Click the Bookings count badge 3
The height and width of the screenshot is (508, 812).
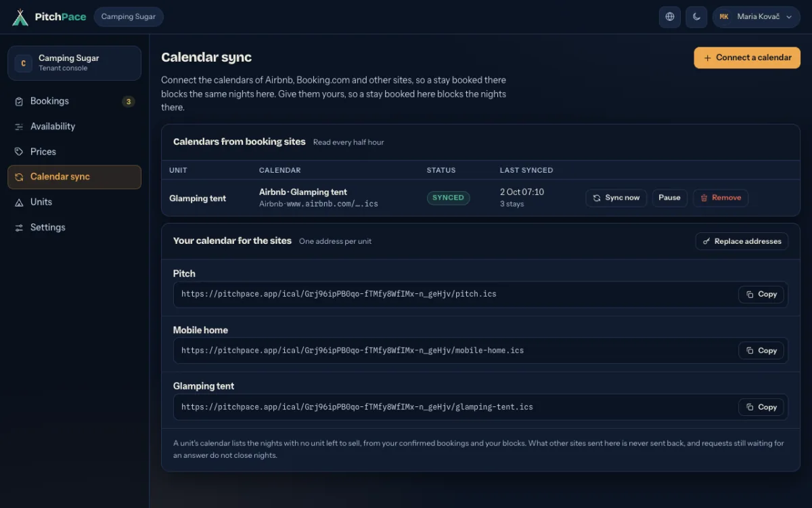[x=129, y=102]
